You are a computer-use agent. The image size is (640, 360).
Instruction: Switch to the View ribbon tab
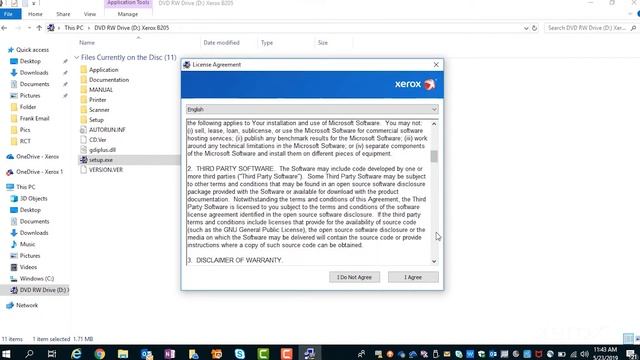(90, 14)
